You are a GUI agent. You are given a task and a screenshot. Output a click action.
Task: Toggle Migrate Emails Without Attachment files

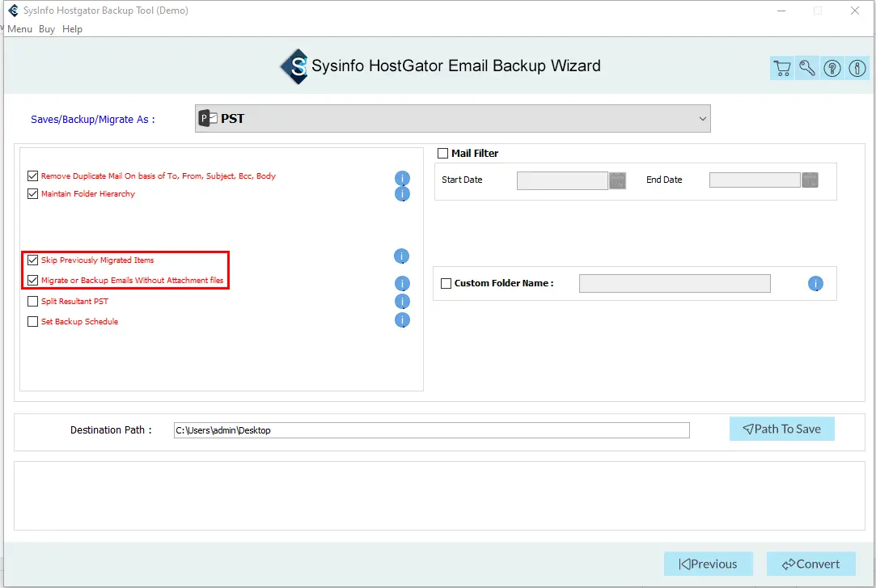tap(33, 281)
